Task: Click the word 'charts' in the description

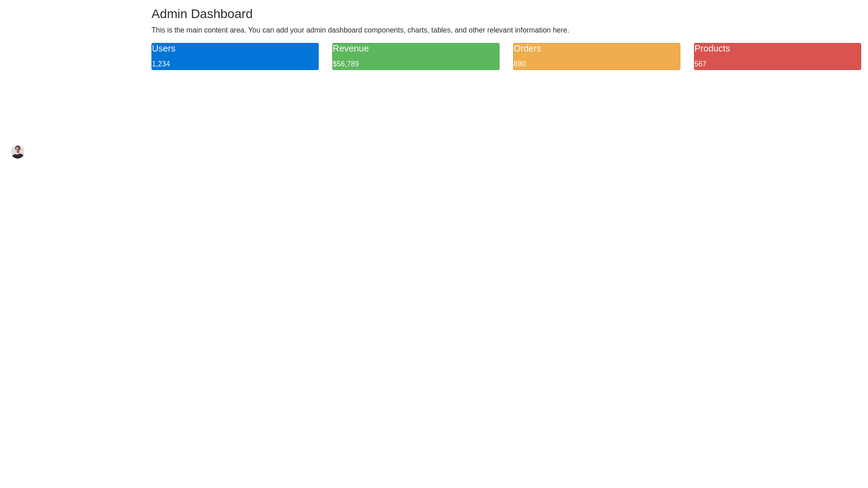Action: coord(417,30)
